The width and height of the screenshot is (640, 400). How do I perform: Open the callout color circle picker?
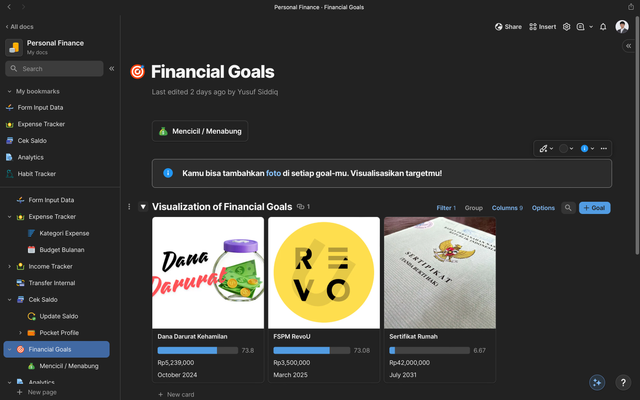pyautogui.click(x=566, y=149)
